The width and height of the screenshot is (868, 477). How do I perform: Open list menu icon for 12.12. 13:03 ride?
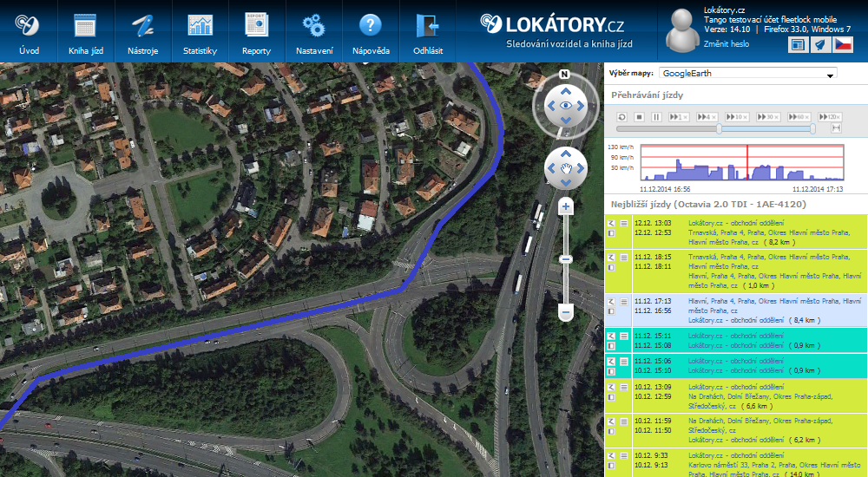tap(623, 224)
